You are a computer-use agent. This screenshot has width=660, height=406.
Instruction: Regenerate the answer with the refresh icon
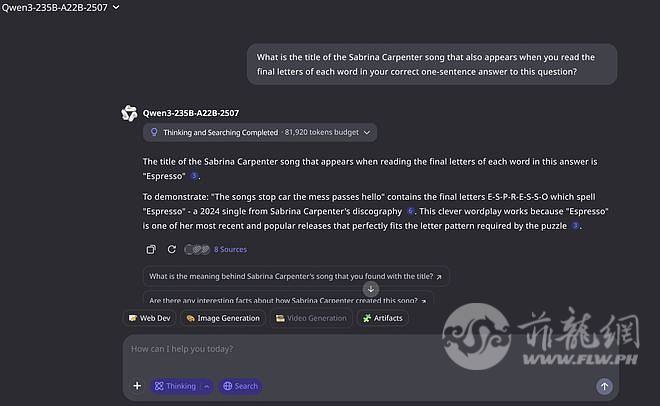(171, 249)
